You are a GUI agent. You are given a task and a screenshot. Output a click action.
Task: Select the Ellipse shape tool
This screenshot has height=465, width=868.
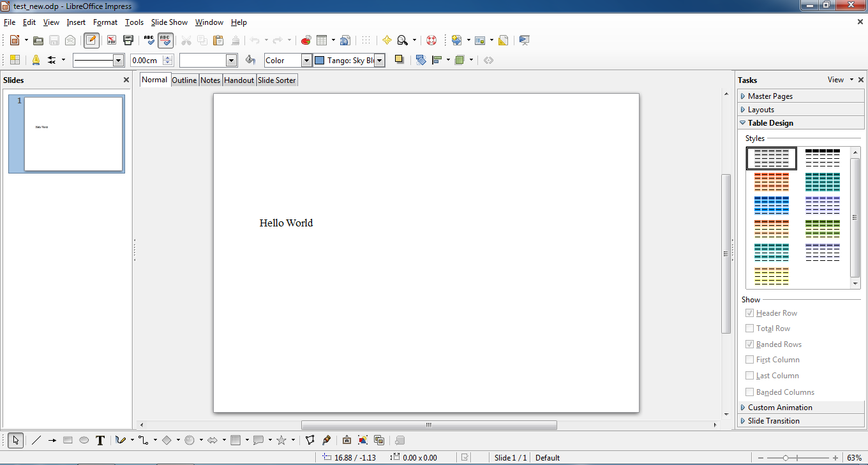84,440
